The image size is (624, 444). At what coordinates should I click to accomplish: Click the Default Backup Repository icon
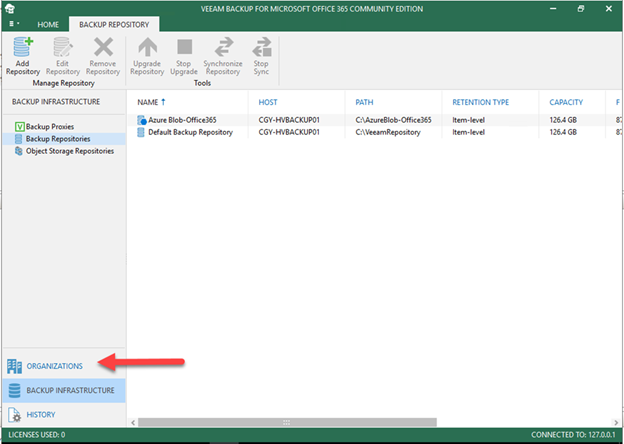point(141,132)
